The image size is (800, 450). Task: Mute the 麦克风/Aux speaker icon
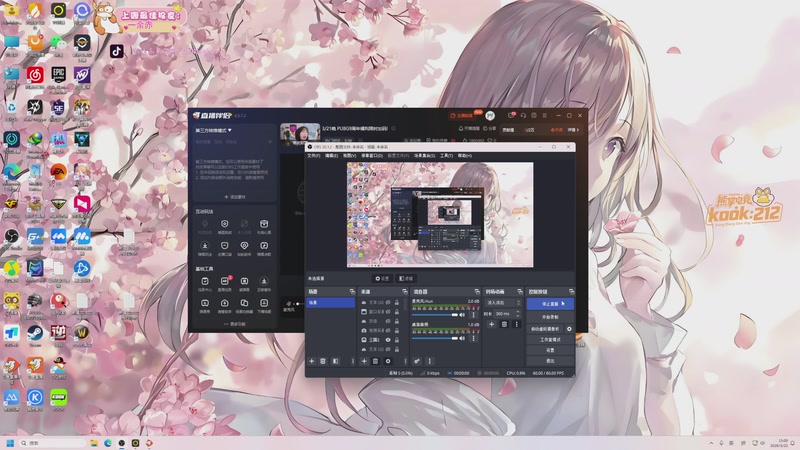click(x=462, y=315)
